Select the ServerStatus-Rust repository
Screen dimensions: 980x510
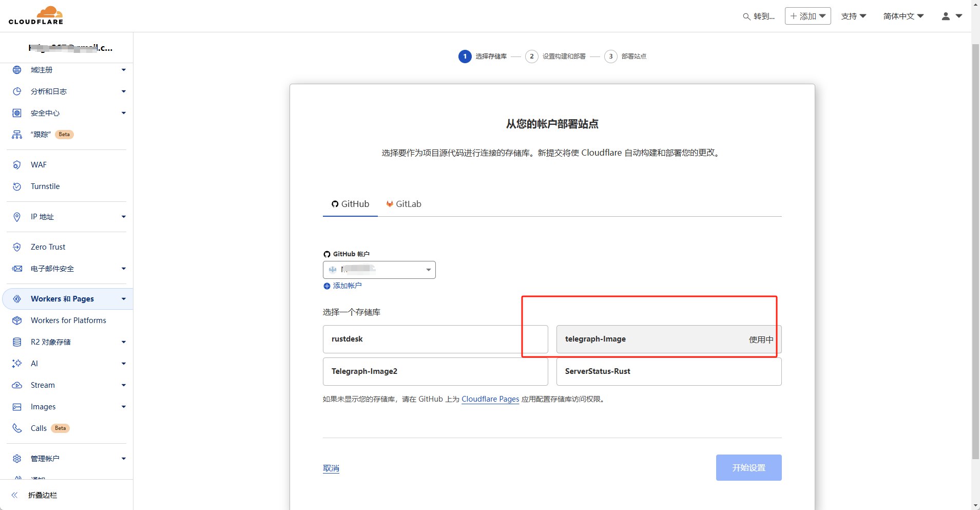pyautogui.click(x=669, y=371)
